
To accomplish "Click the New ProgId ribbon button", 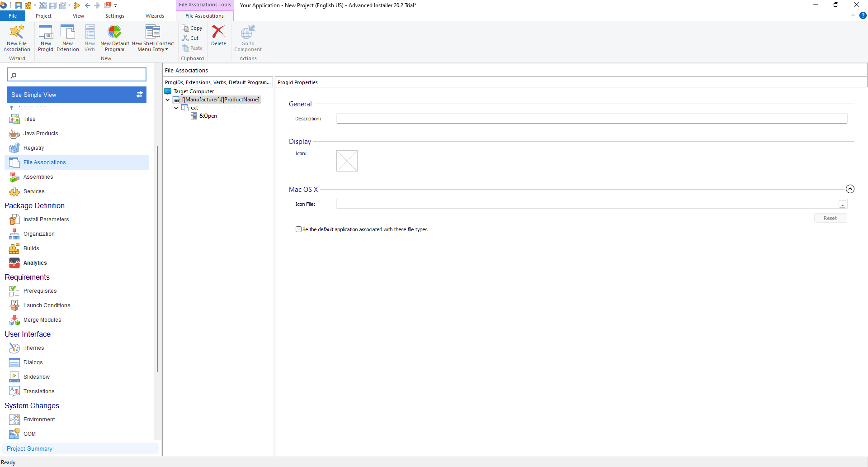I will (46, 38).
